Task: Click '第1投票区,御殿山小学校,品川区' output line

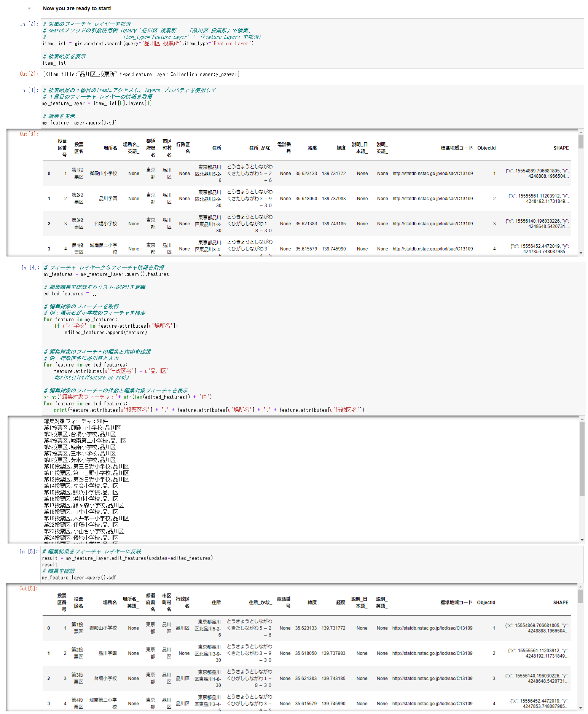Action: click(x=83, y=428)
